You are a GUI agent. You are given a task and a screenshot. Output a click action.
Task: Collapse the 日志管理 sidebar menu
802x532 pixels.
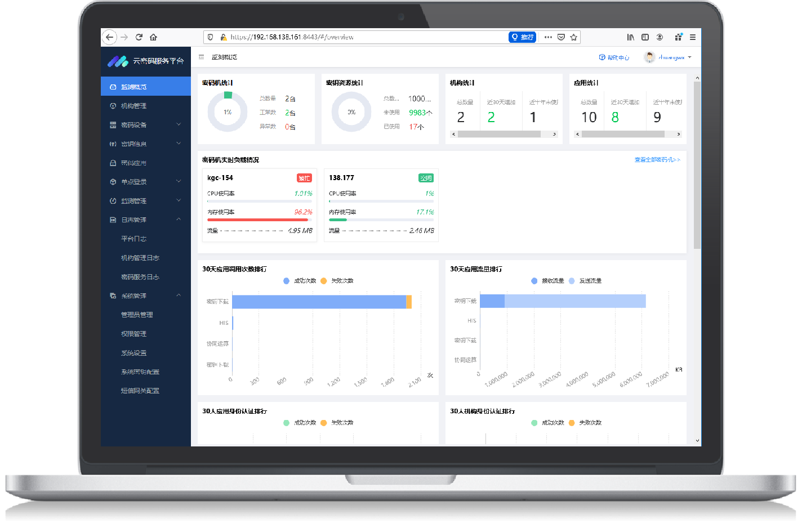179,220
